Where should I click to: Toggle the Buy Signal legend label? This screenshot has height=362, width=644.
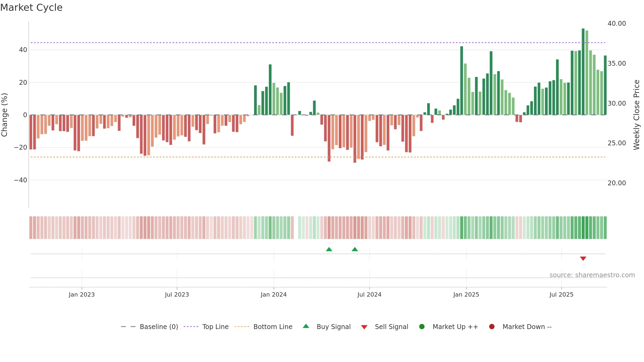[334, 327]
